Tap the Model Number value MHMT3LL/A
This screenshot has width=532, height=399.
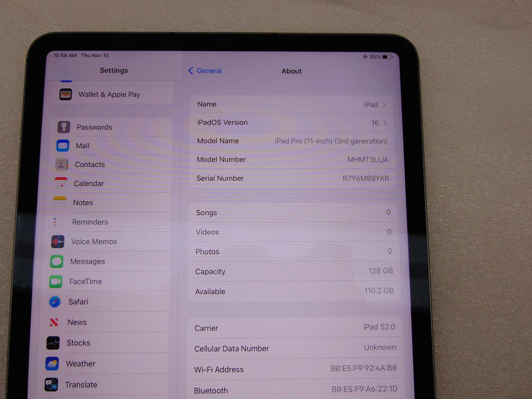[x=368, y=160]
